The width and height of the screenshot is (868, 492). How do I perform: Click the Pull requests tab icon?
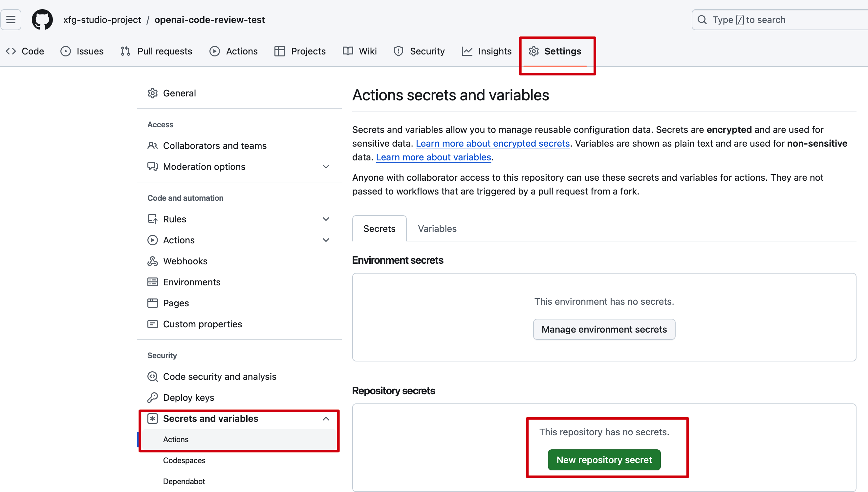(125, 51)
